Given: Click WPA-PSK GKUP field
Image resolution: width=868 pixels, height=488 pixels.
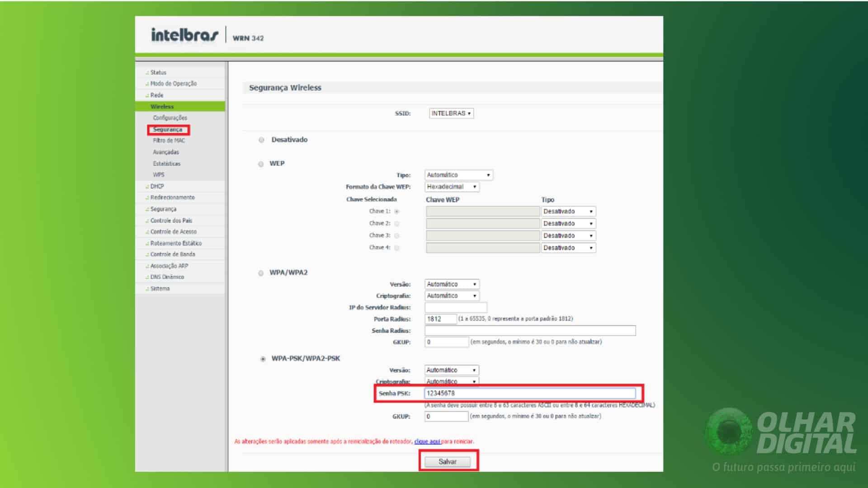Looking at the screenshot, I should point(446,417).
